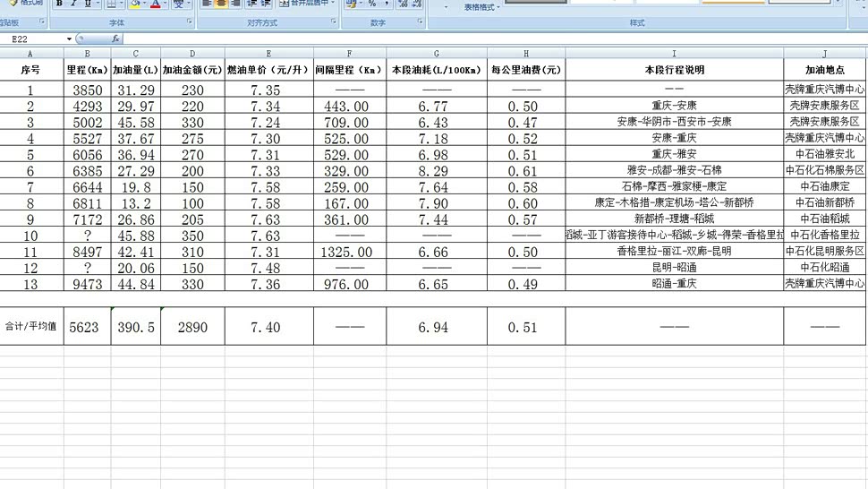
Task: Apply percent style to the number format
Action: pyautogui.click(x=372, y=4)
